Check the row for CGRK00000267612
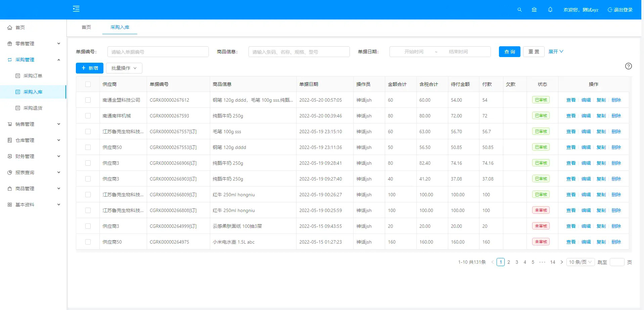644x310 pixels. (x=88, y=100)
